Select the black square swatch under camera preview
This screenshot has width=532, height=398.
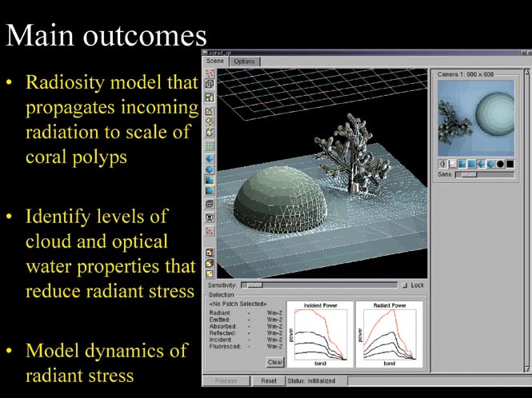click(x=510, y=163)
